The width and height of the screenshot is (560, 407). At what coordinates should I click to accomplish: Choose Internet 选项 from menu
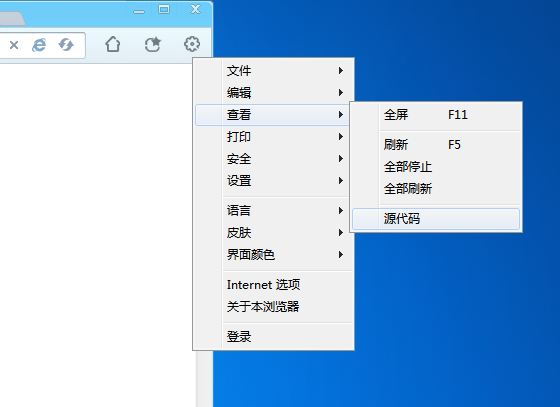[274, 285]
